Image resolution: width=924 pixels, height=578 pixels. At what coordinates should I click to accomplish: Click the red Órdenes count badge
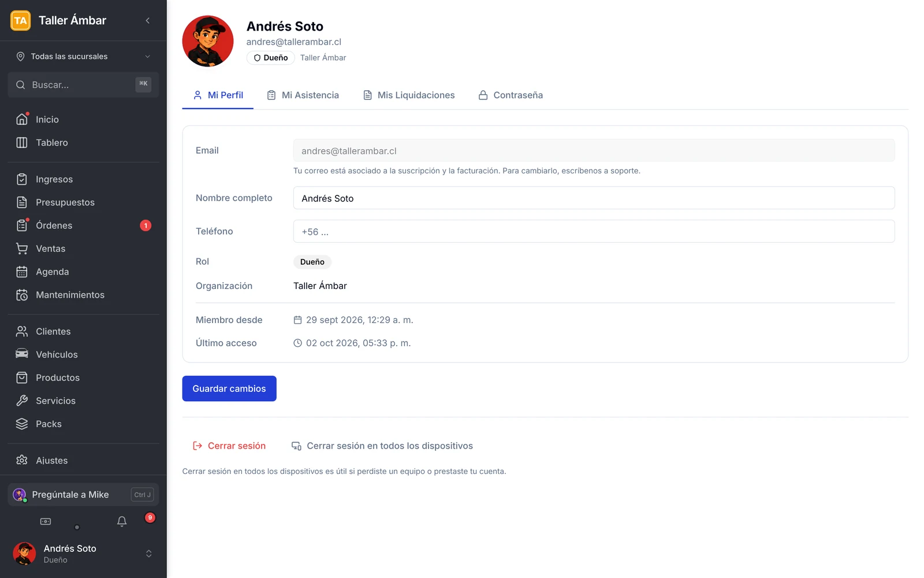point(146,225)
